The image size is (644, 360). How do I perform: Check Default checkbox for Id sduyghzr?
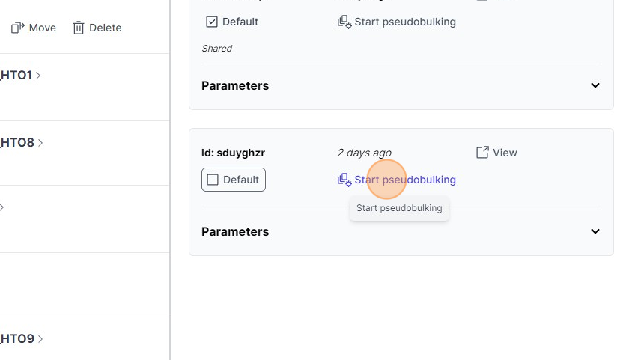(x=213, y=180)
